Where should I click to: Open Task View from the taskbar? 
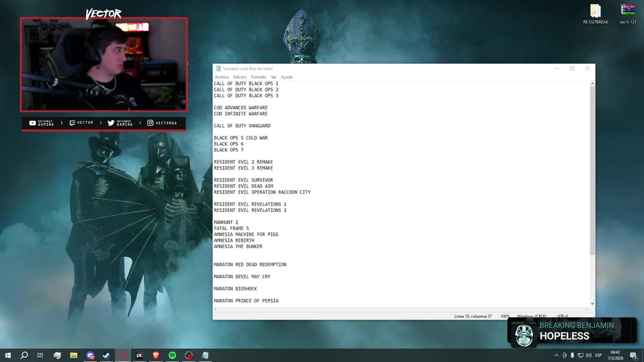pyautogui.click(x=40, y=355)
